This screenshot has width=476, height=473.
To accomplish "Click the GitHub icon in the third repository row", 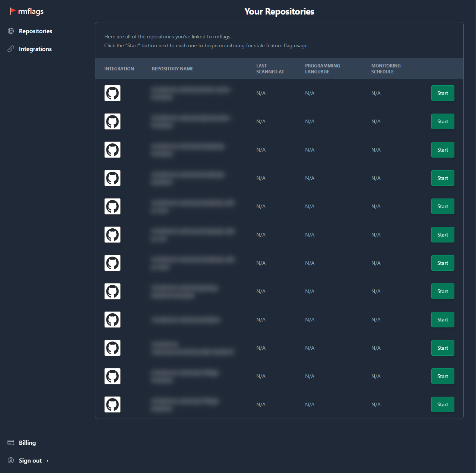I will click(112, 150).
